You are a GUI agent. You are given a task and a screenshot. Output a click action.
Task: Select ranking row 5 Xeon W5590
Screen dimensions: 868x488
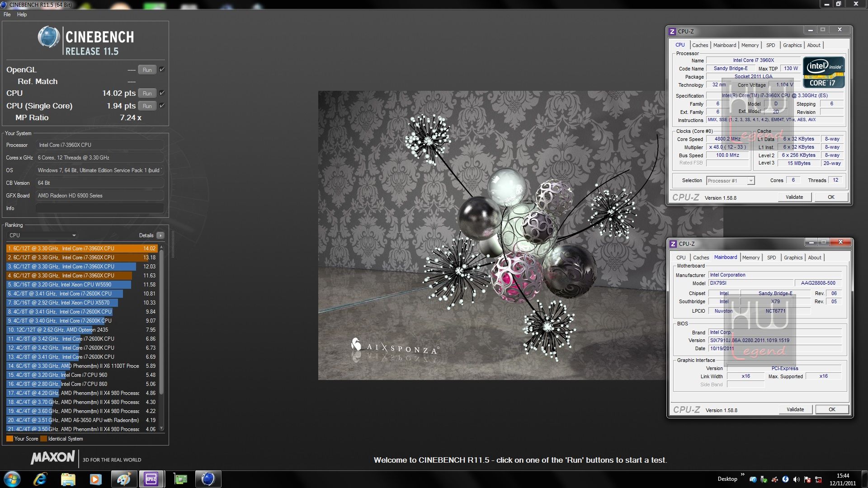coord(82,285)
